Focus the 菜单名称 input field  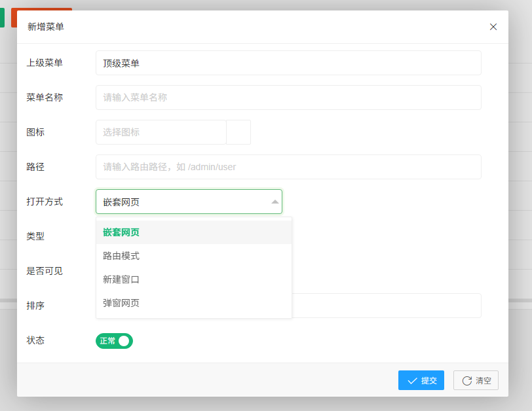(288, 98)
